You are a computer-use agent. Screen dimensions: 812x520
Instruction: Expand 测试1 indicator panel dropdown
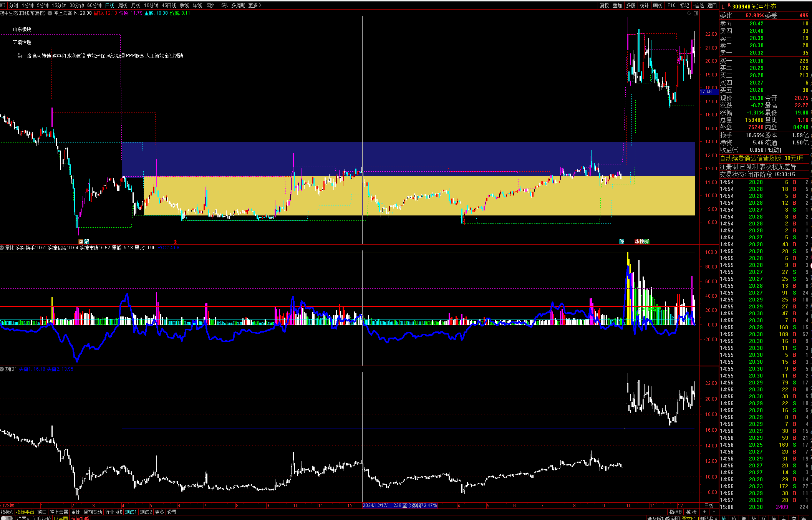(2, 369)
